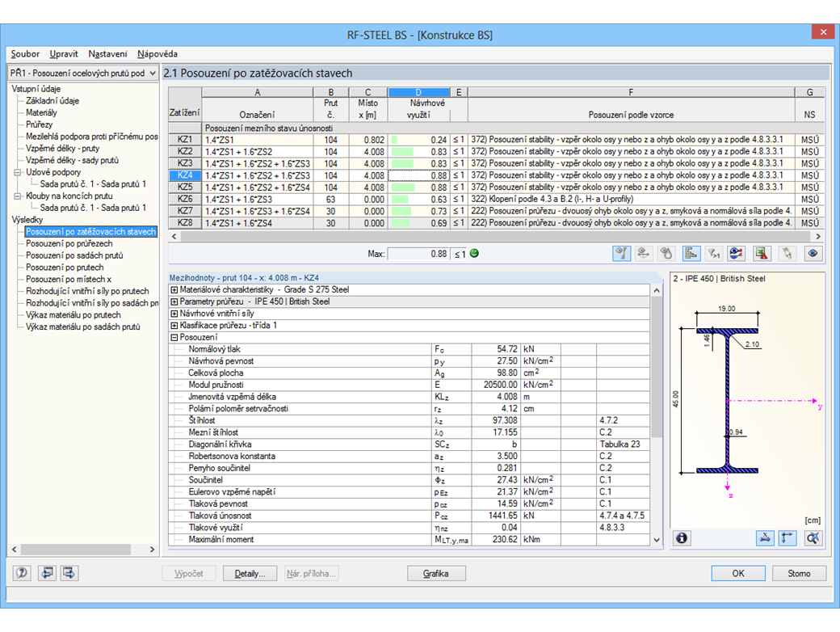Go to previous table using left arrow icon
Viewport: 840px width, 632px height.
click(x=46, y=573)
